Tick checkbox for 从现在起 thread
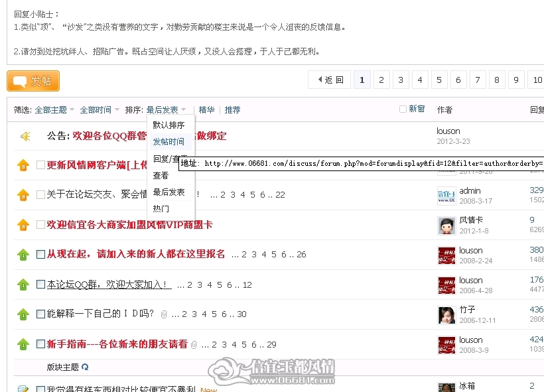 coord(40,254)
